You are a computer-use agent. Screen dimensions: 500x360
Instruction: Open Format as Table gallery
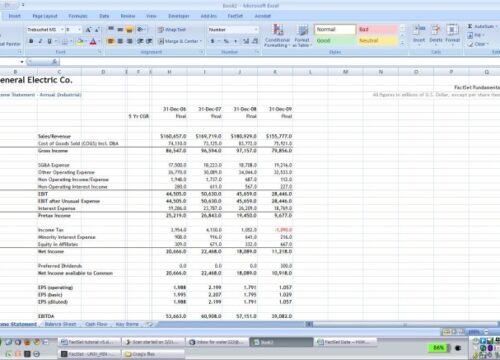(x=302, y=36)
